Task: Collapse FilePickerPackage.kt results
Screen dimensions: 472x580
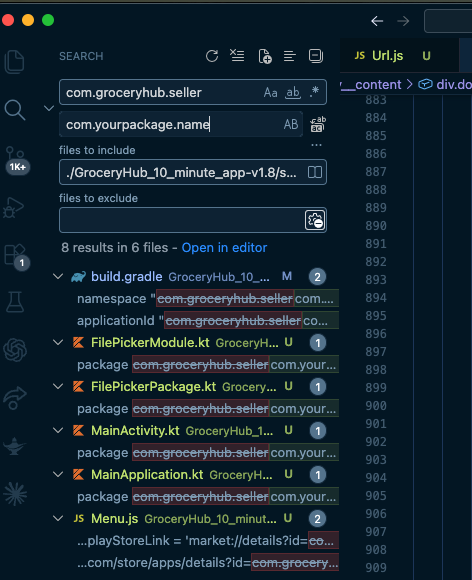Action: [x=58, y=386]
